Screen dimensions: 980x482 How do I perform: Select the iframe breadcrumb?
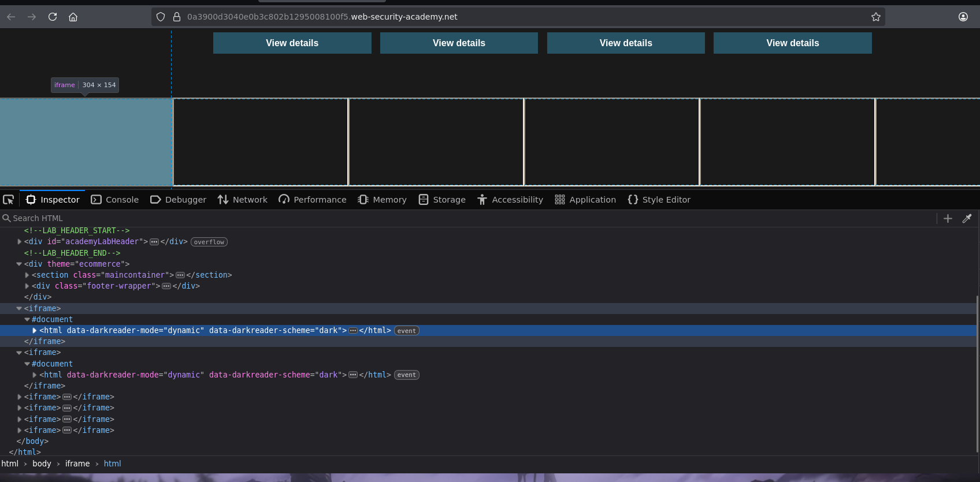(x=77, y=464)
